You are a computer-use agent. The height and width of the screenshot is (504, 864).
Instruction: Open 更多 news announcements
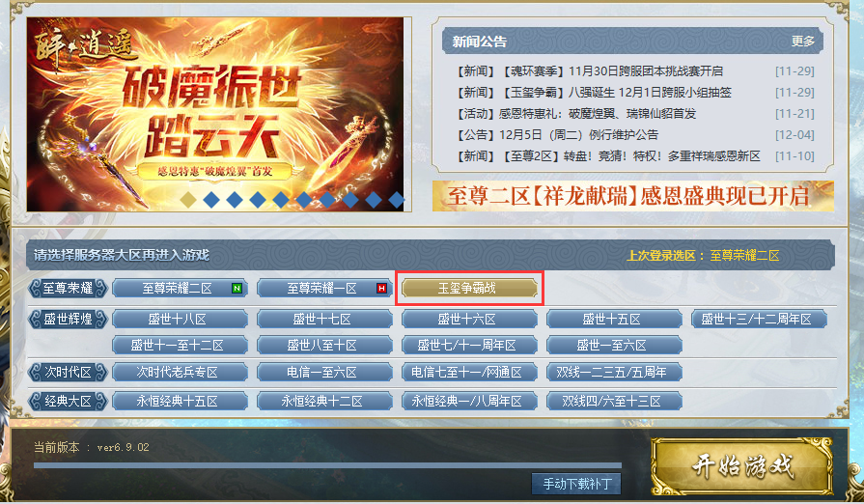pos(803,42)
